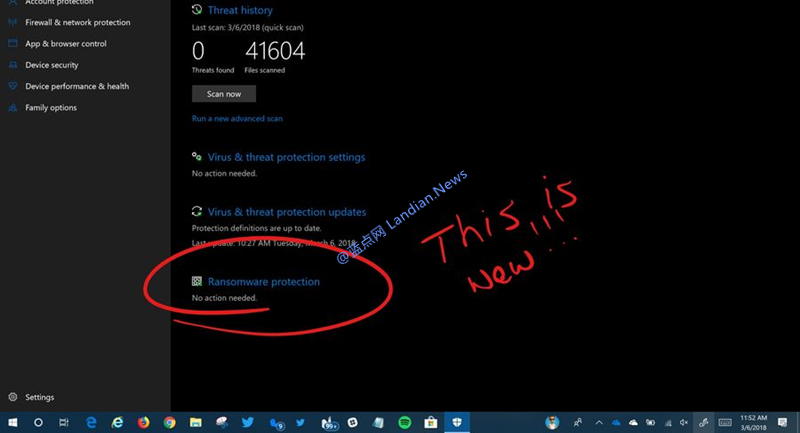Click the Firewall & network sidebar icon

tap(13, 22)
